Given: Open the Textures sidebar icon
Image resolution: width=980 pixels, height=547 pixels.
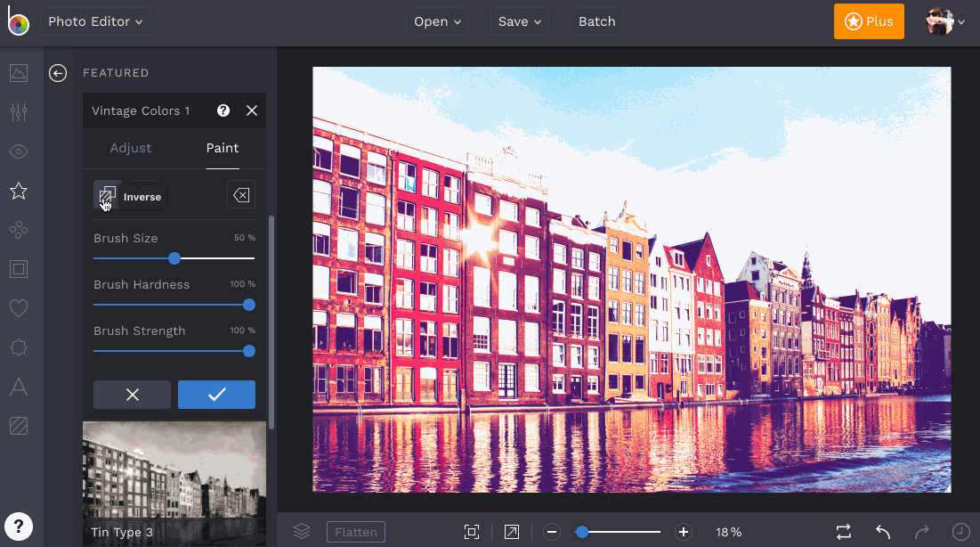Looking at the screenshot, I should [x=19, y=426].
